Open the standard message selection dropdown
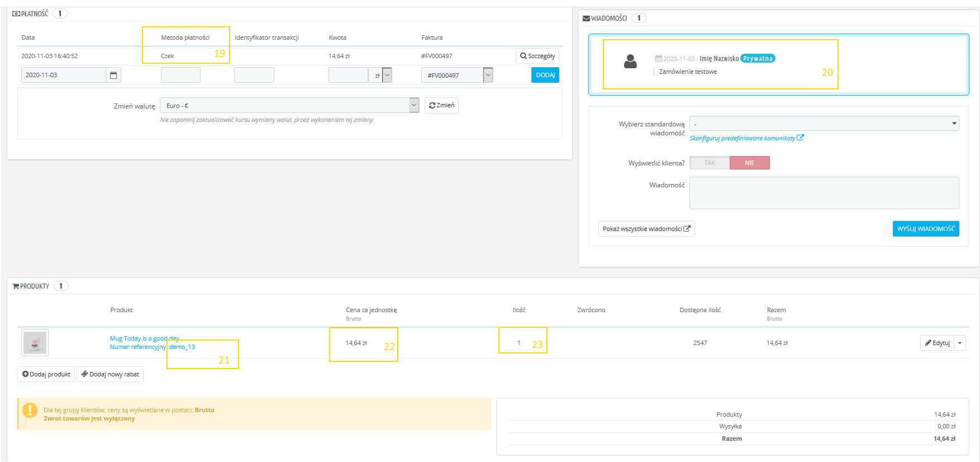The width and height of the screenshot is (980, 462). 824,124
